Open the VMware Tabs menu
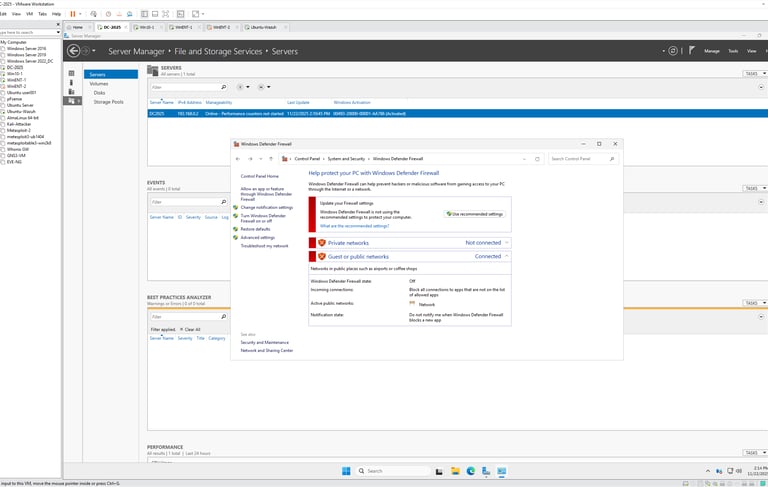This screenshot has width=768, height=487. [x=43, y=14]
